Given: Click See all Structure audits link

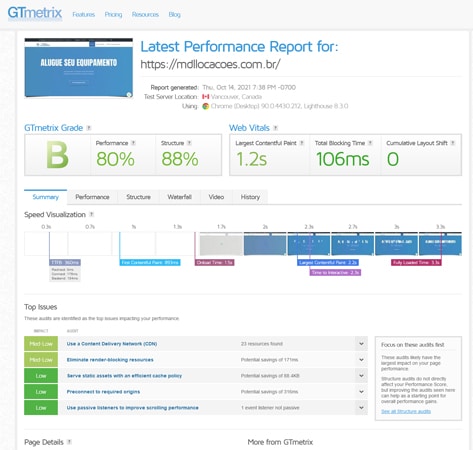Looking at the screenshot, I should coord(406,411).
